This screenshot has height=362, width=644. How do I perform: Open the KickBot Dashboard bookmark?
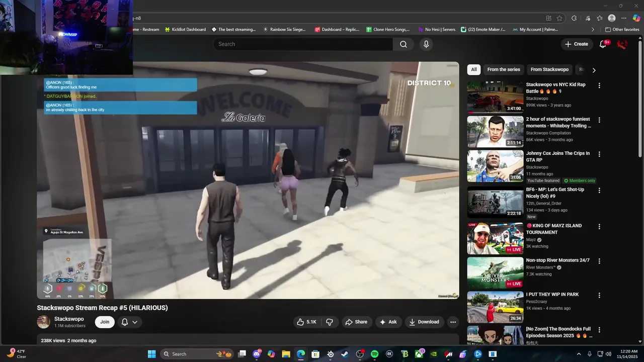pyautogui.click(x=185, y=30)
